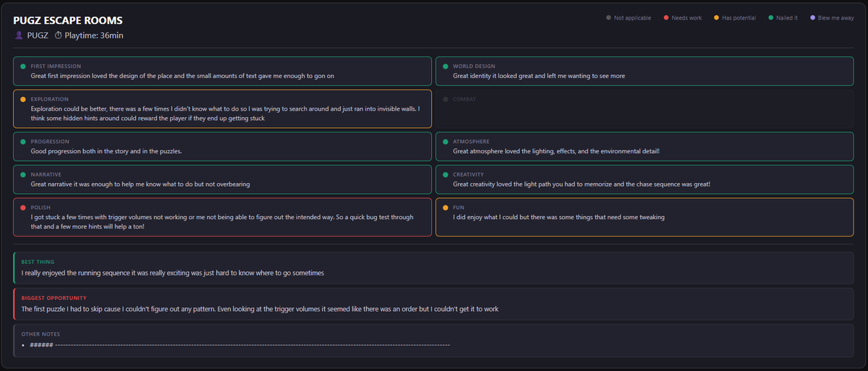Viewport: 868px width, 371px height.
Task: Click the WORLD DESIGN heading
Action: (x=475, y=66)
